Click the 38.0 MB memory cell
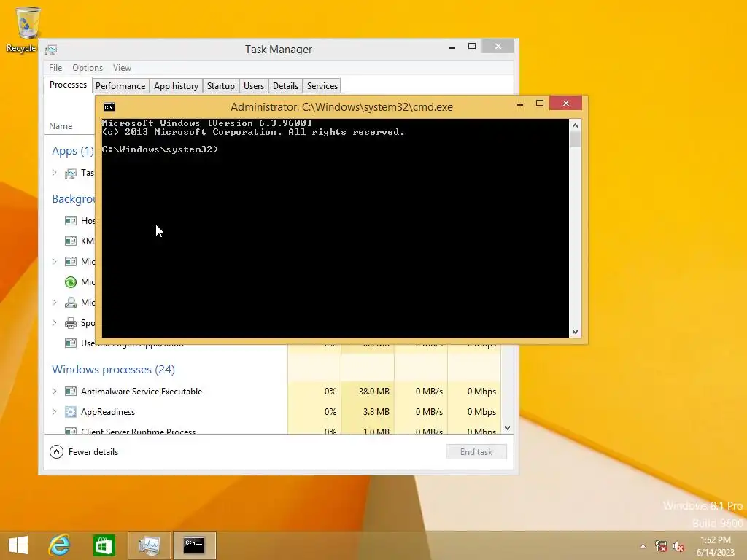 click(x=368, y=392)
